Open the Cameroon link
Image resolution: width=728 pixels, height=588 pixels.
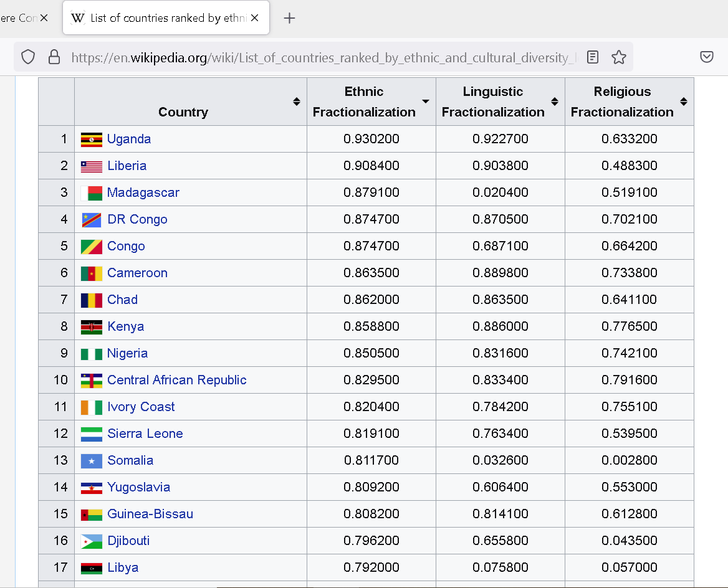[137, 273]
